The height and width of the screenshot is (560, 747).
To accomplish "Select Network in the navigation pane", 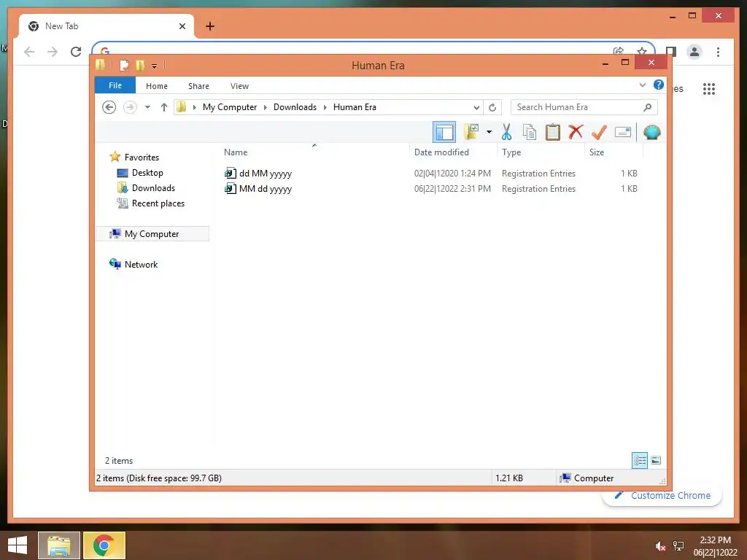I will 133,264.
